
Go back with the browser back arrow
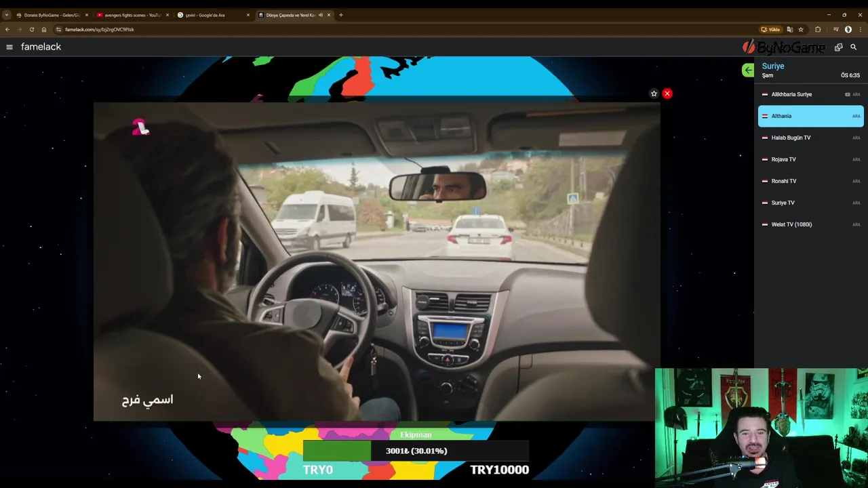tap(7, 29)
